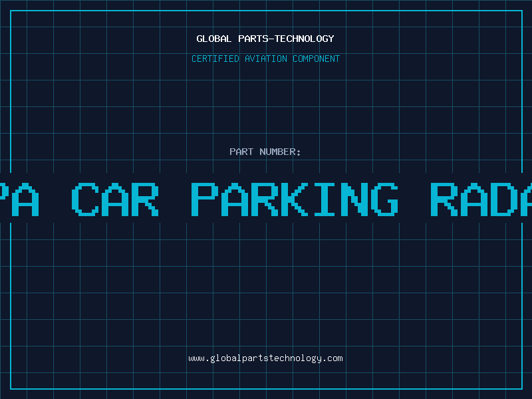This screenshot has height=399, width=532.
Task: Select the NUMBER: text in the label
Action: (x=280, y=152)
